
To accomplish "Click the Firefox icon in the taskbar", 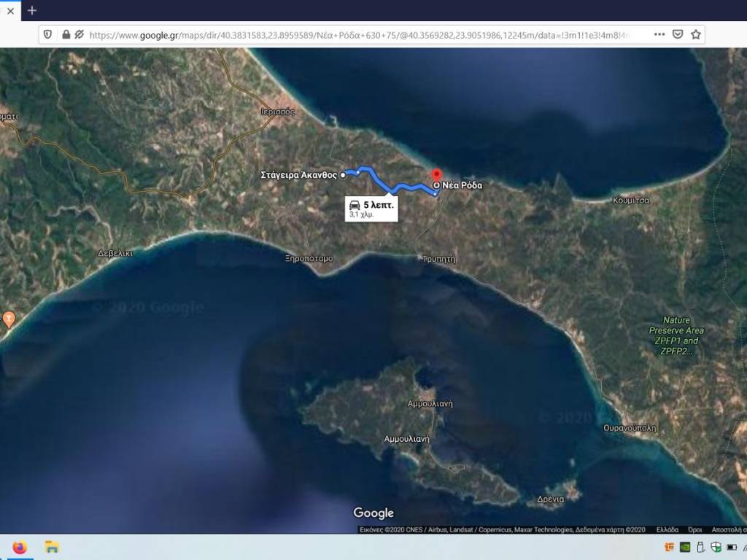I will (20, 548).
